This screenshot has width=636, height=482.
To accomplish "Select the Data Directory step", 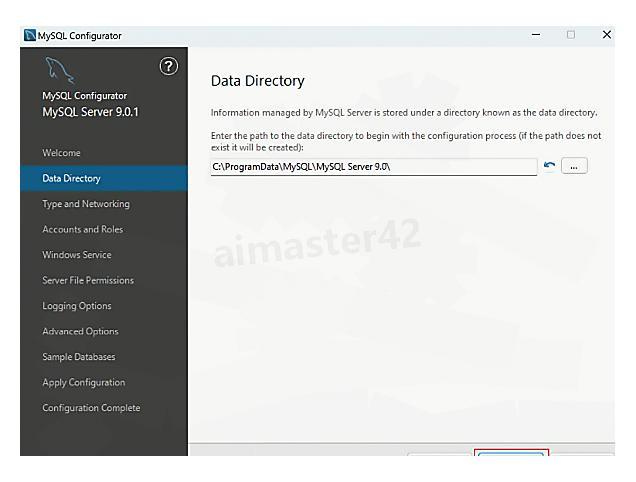I will [x=104, y=179].
